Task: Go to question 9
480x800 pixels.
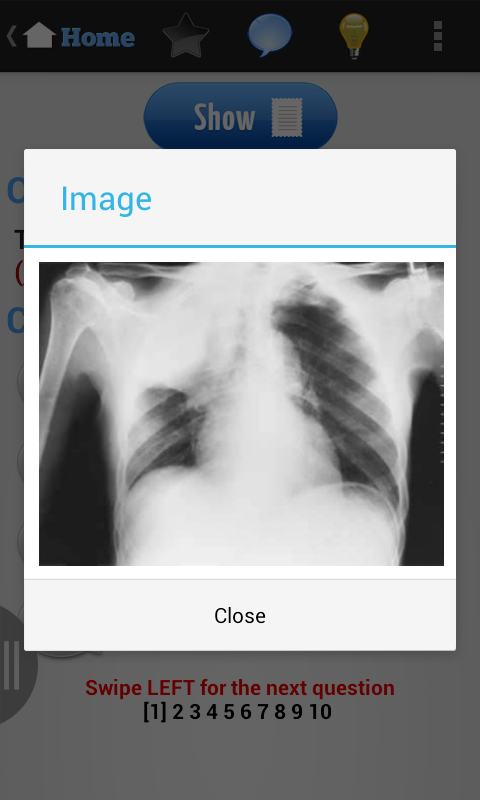Action: point(297,712)
